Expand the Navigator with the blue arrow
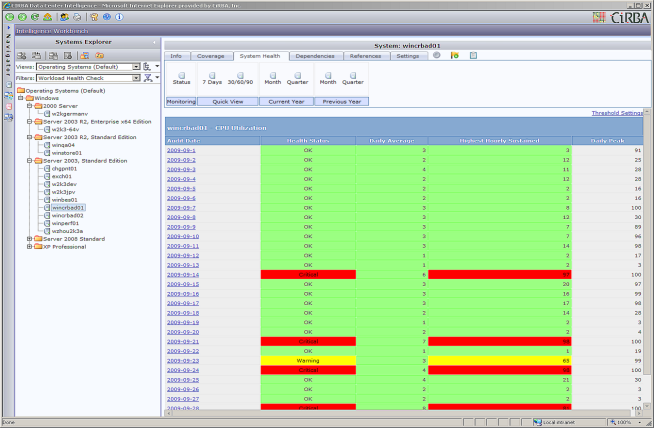This screenshot has height=428, width=654. pos(8,28)
